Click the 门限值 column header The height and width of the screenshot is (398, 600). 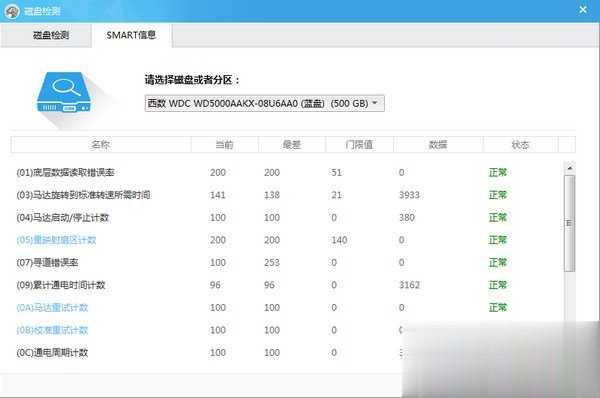pyautogui.click(x=359, y=145)
